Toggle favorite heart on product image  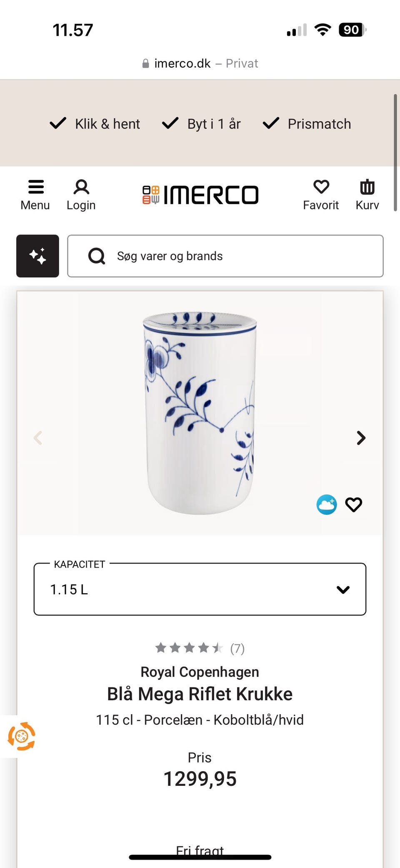pos(354,505)
